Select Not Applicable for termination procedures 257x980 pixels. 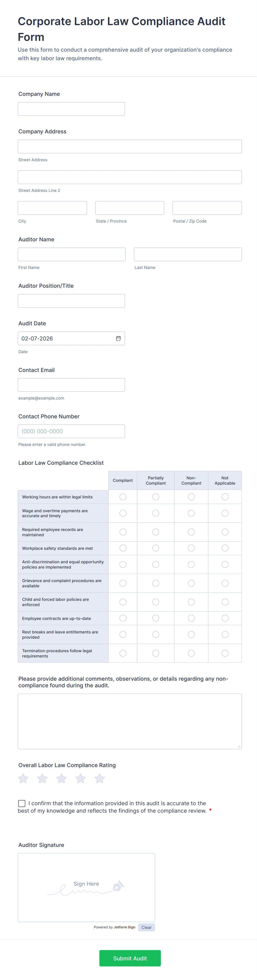pos(225,653)
